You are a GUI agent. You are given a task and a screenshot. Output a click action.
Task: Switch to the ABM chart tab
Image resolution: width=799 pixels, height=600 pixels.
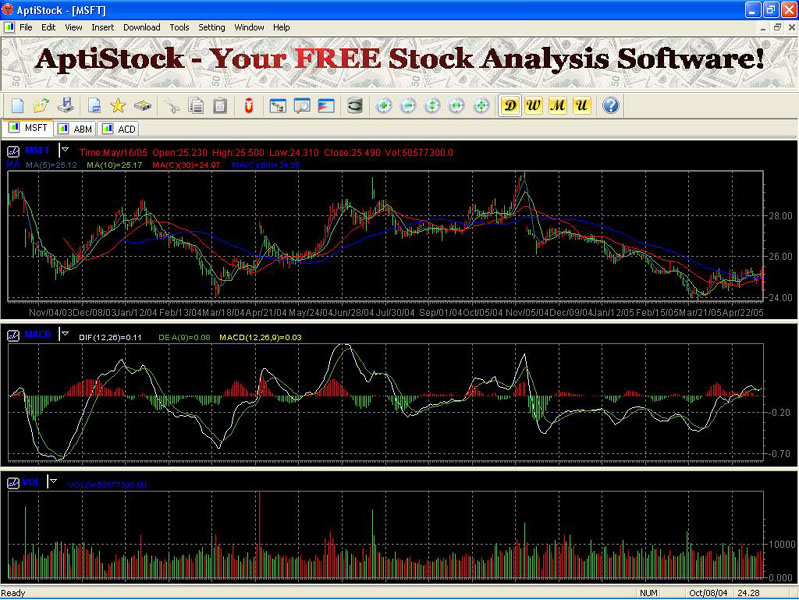coord(75,129)
